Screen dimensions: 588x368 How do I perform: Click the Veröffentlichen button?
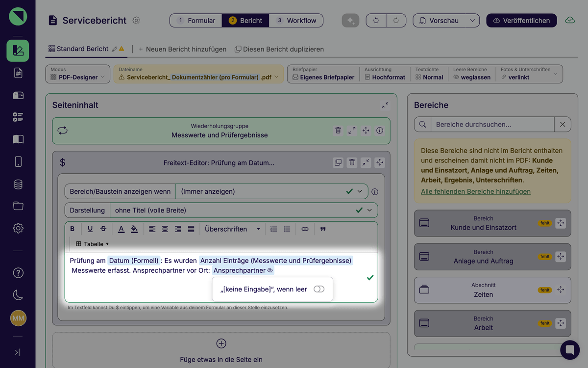(521, 20)
